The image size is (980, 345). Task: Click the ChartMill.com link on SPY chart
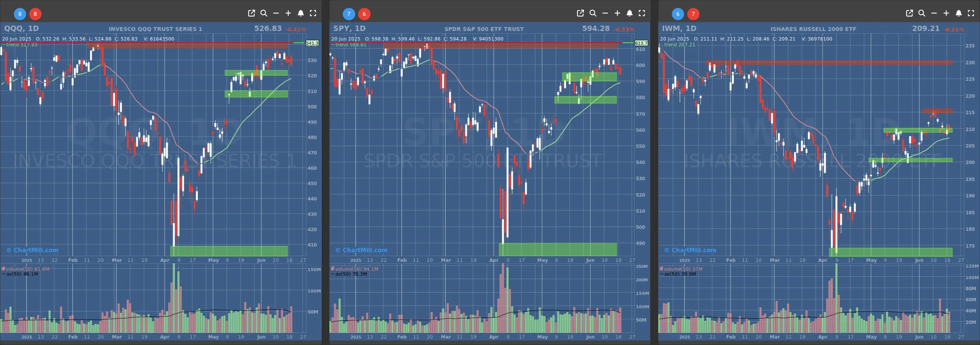click(362, 250)
